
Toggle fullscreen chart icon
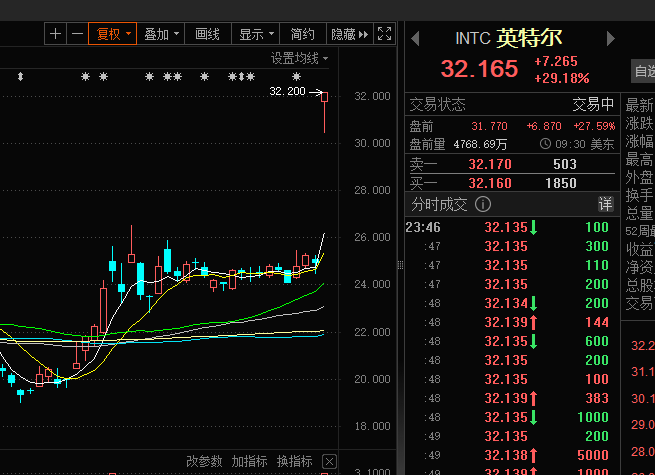click(x=384, y=34)
